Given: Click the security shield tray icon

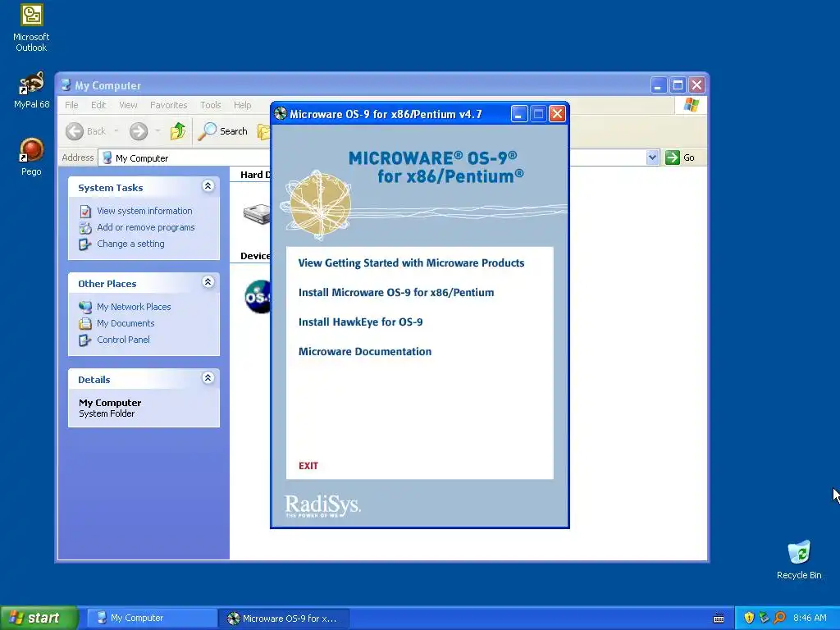Looking at the screenshot, I should coord(749,618).
